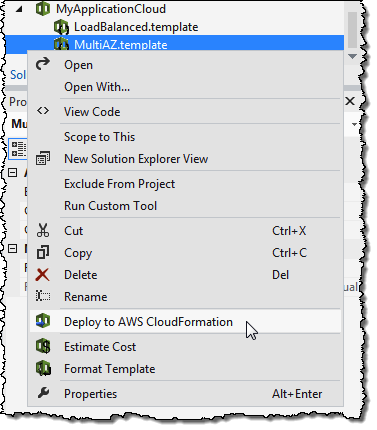The width and height of the screenshot is (377, 430).
Task: Click the Ctrl+C shortcut text
Action: (289, 253)
